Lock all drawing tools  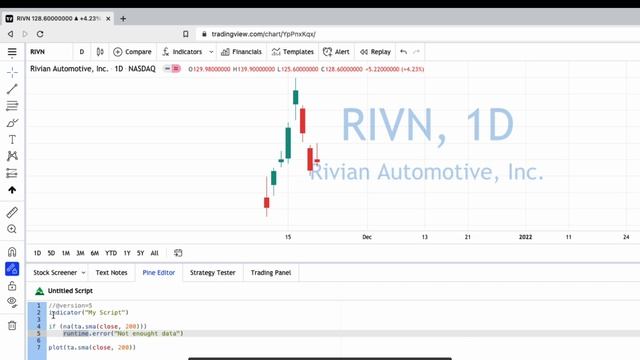[x=12, y=286]
